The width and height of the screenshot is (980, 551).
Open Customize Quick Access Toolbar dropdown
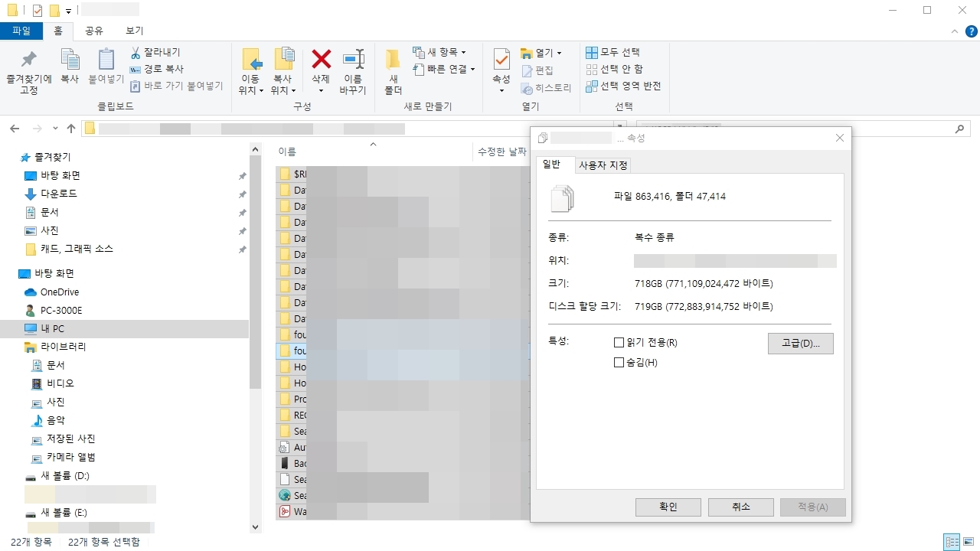(68, 11)
